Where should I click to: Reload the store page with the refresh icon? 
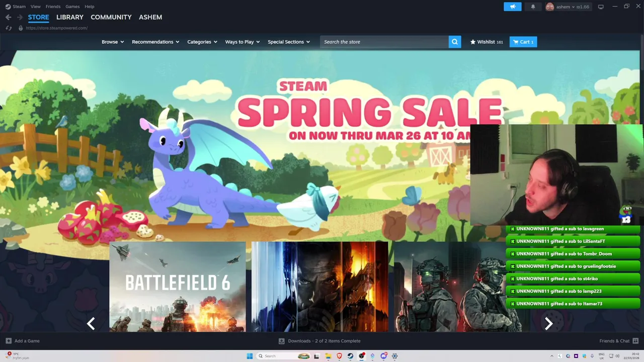pos(9,28)
